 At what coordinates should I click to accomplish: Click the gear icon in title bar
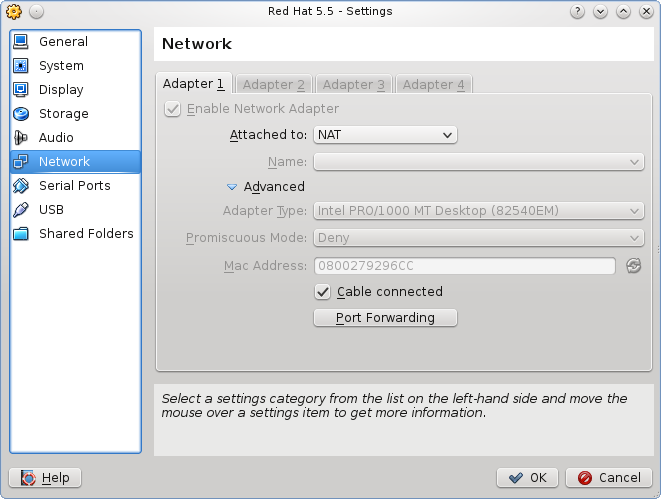[x=14, y=11]
